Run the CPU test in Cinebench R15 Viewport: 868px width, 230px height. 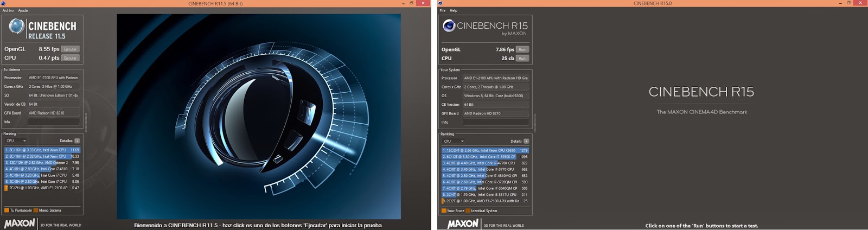(x=522, y=58)
